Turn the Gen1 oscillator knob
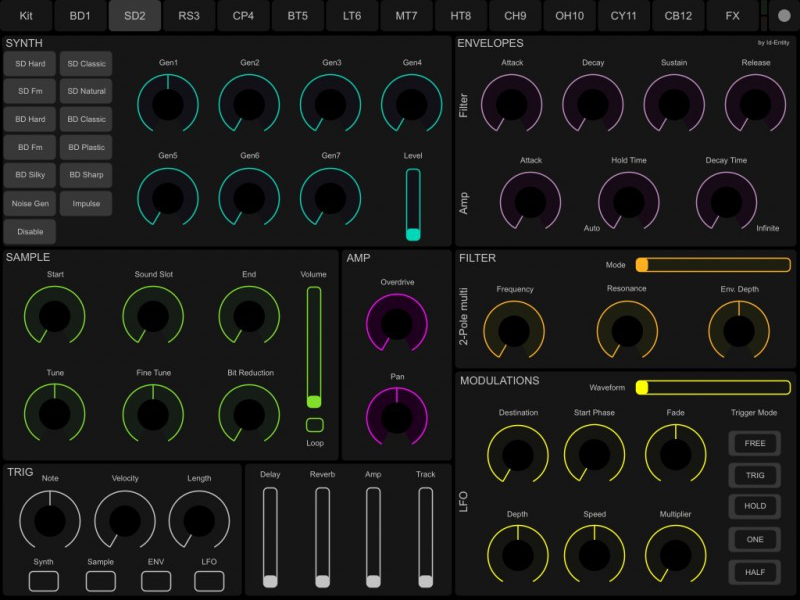Image resolution: width=800 pixels, height=600 pixels. [x=168, y=103]
